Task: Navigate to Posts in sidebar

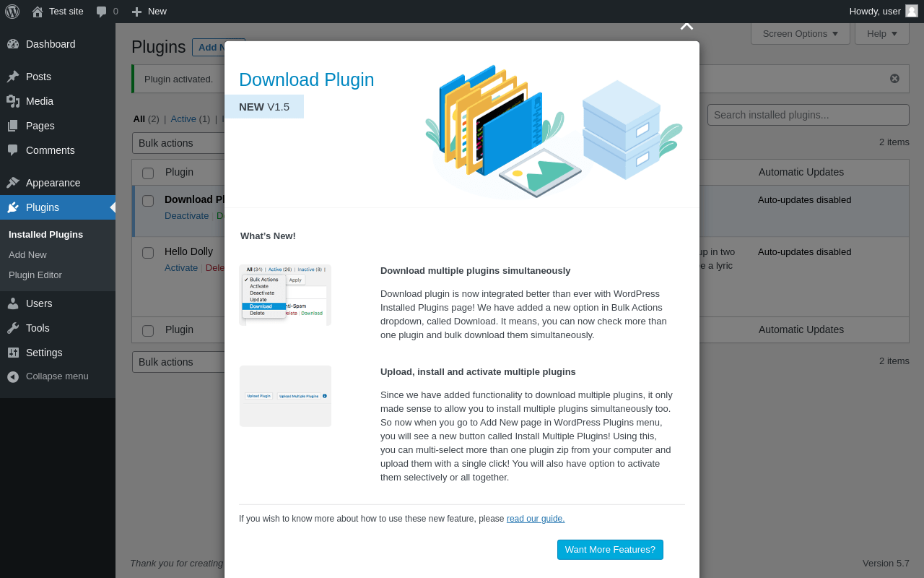Action: (58, 77)
